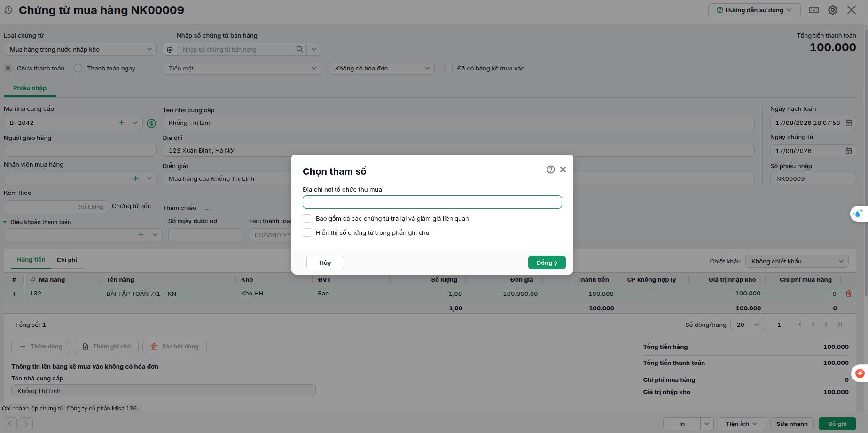
Task: Click the Người giao hàng input field
Action: pos(80,150)
